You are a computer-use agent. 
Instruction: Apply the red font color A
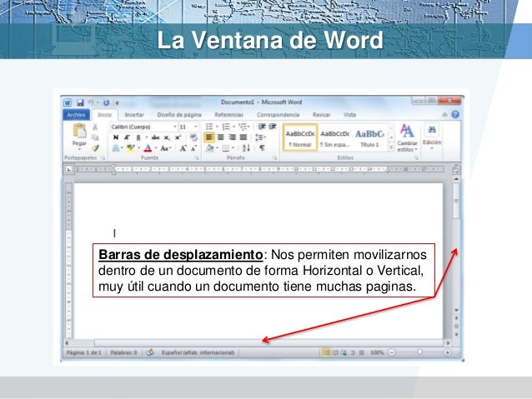click(x=148, y=148)
